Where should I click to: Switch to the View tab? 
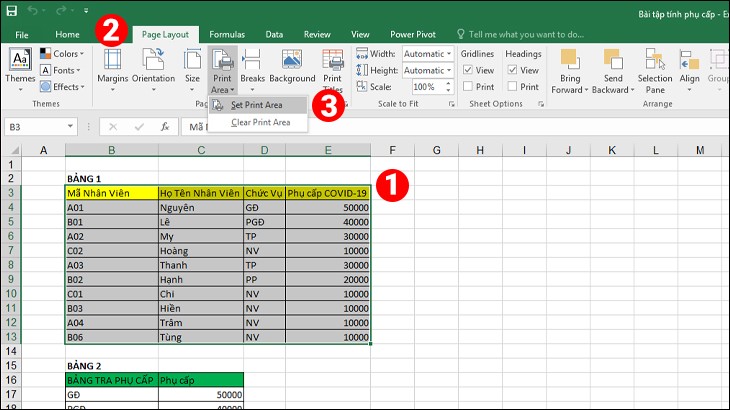(x=360, y=34)
